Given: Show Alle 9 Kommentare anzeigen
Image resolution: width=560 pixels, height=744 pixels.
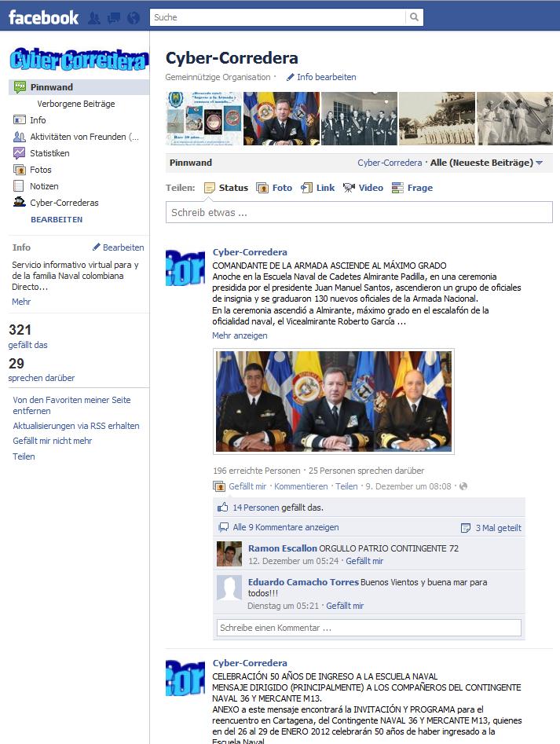Looking at the screenshot, I should click(285, 527).
